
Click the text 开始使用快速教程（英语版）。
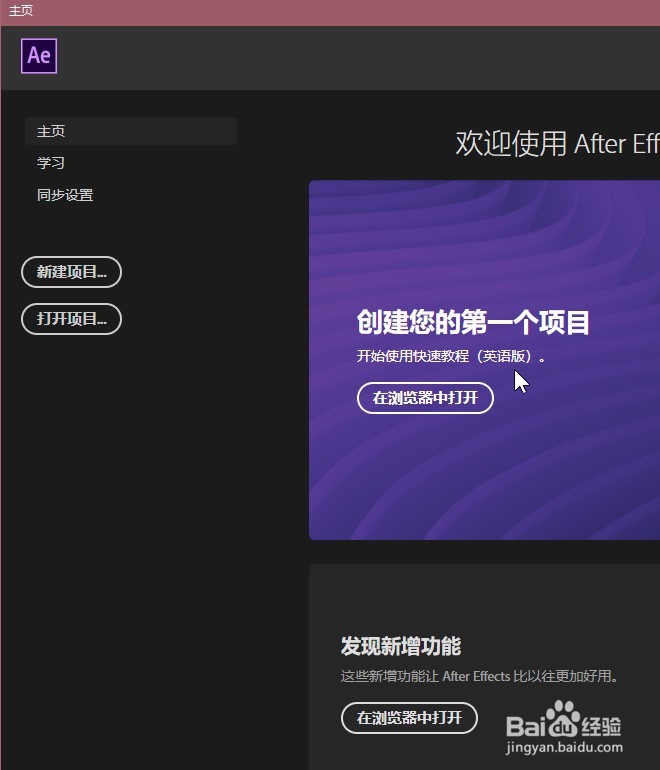point(451,356)
